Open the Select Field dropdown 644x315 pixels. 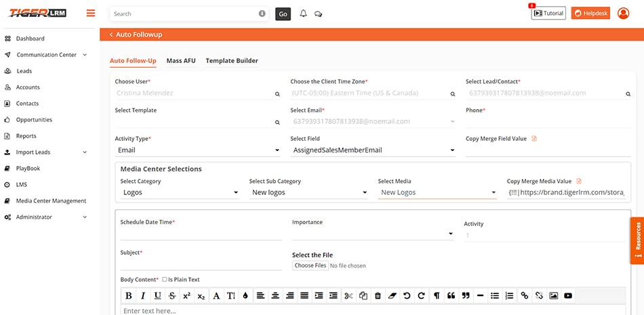(373, 150)
